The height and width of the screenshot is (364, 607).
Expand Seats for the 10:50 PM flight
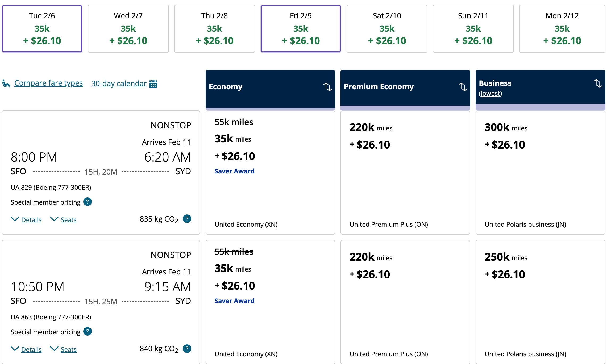click(x=68, y=349)
